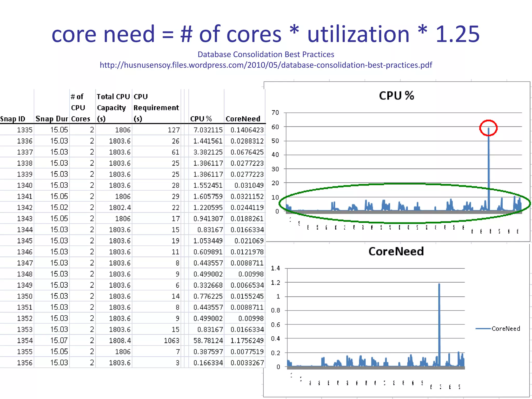Click the 'CoreNeed' chart title
Viewport: 532px width, 399px height.
[x=396, y=251]
